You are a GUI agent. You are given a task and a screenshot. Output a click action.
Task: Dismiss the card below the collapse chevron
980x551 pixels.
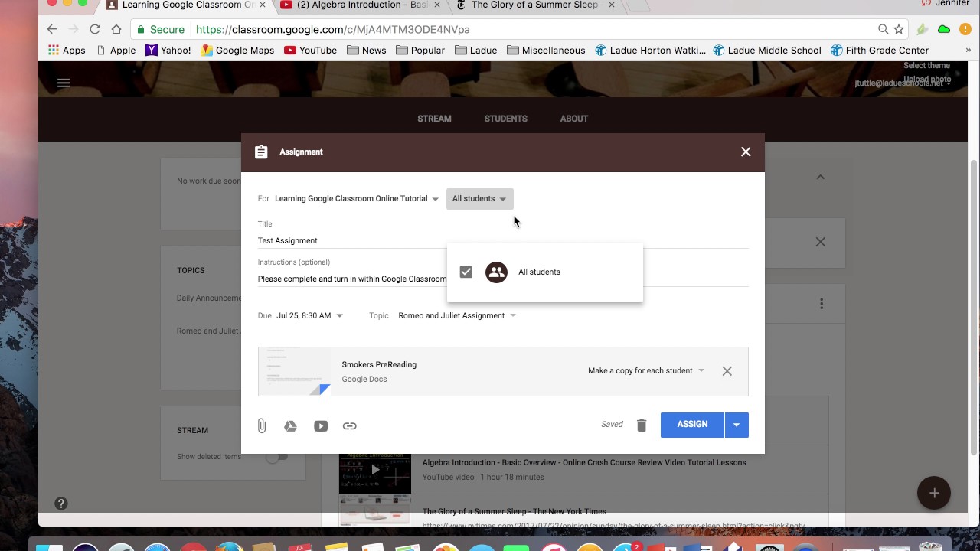click(x=820, y=242)
